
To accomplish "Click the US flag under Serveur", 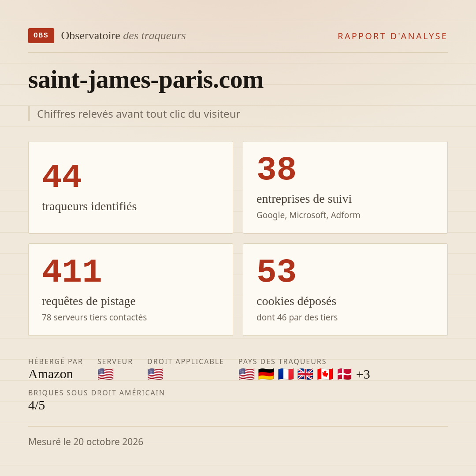I will (x=106, y=374).
